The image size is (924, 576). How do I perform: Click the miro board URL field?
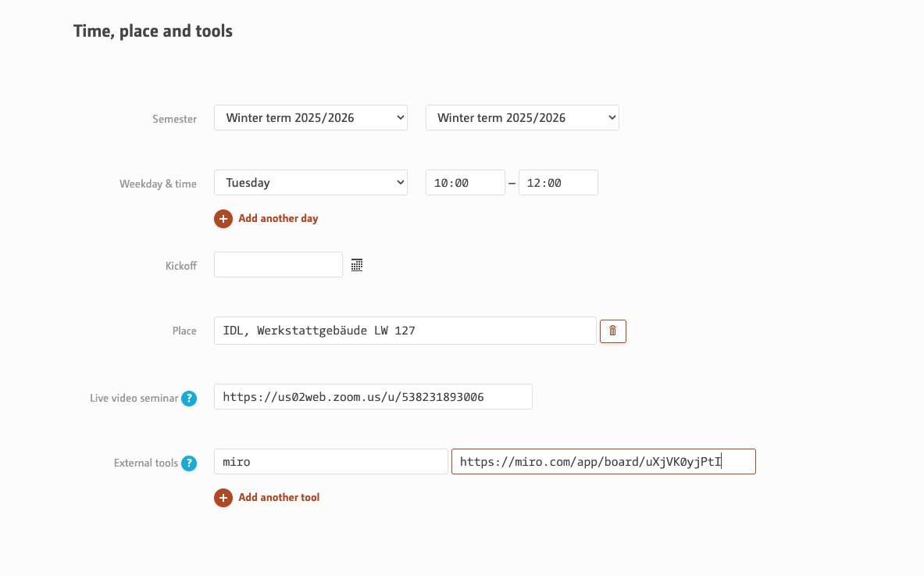click(604, 462)
